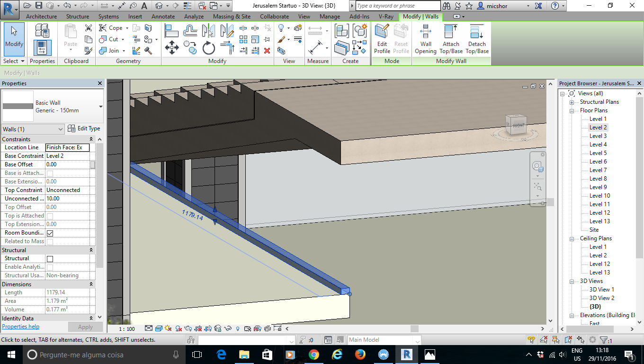Viewport: 644px width, 364px height.
Task: Click the red Delete X icon
Action: (x=267, y=51)
